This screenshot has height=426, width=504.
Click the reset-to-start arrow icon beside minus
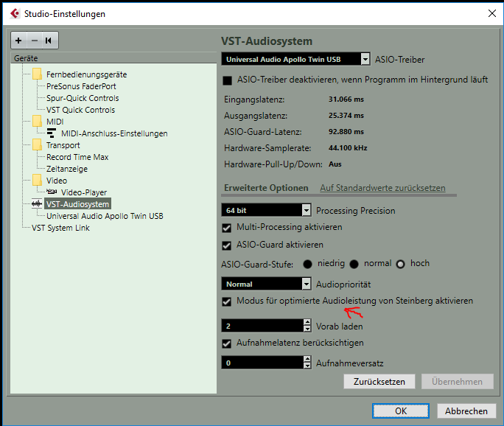click(49, 41)
